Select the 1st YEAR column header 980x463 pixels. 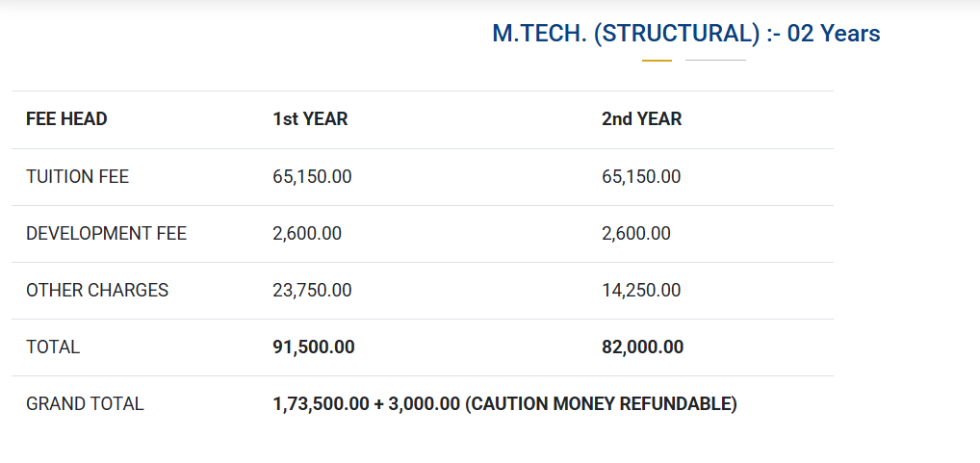coord(310,119)
